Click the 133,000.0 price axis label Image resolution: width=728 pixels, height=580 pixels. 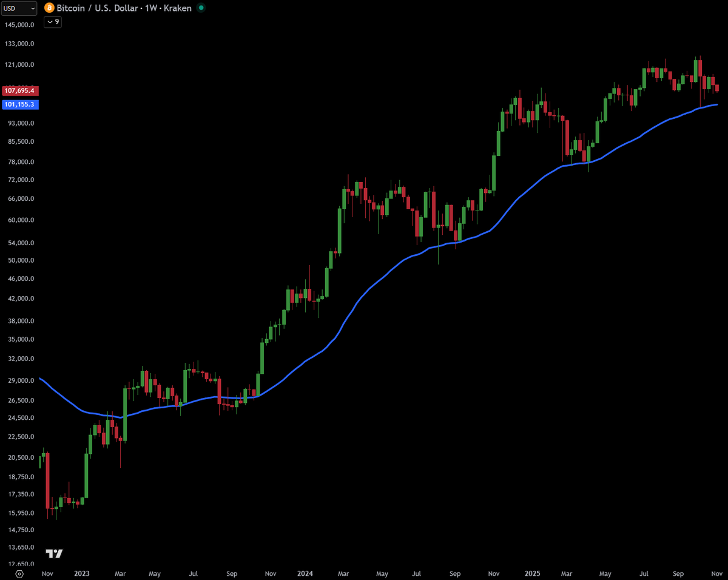(19, 44)
